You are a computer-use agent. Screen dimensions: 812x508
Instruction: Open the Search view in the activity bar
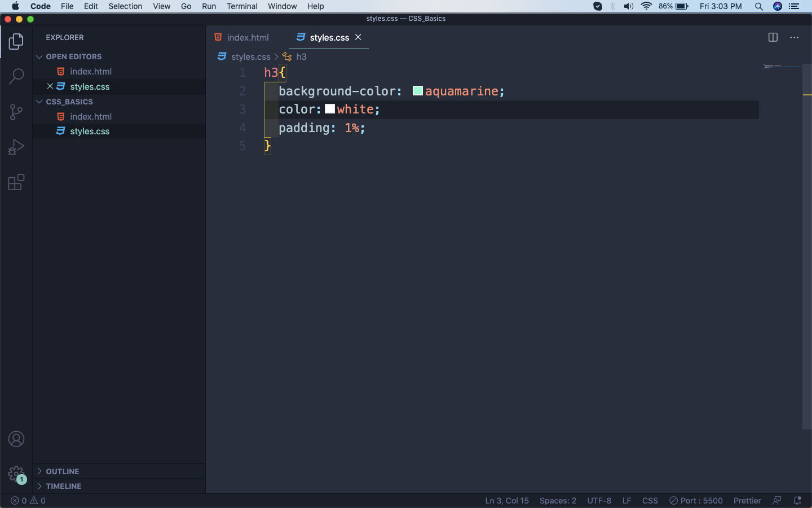point(16,76)
